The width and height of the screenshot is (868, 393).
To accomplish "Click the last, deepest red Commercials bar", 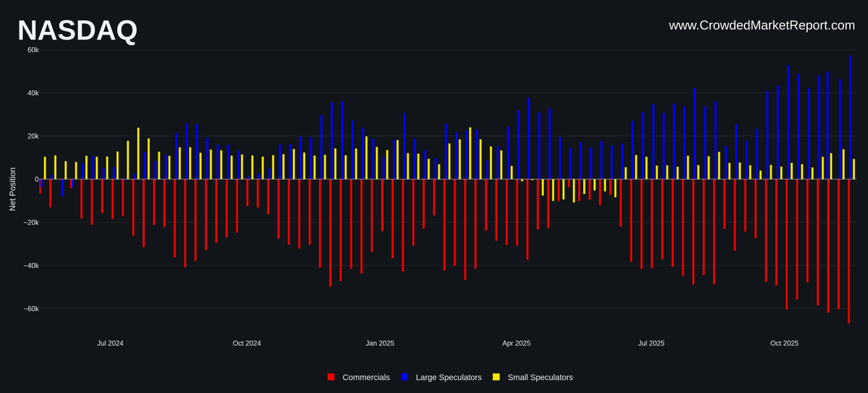I will 849,251.
